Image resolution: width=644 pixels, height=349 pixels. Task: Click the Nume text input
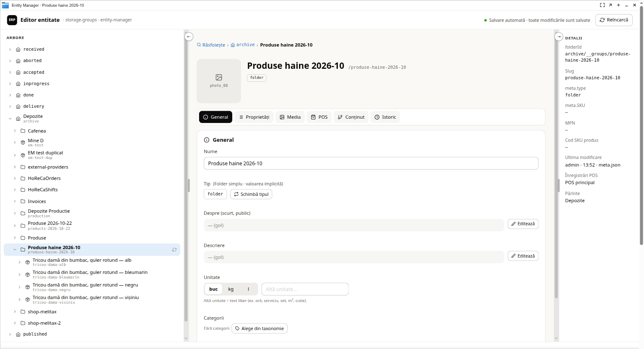pos(371,163)
